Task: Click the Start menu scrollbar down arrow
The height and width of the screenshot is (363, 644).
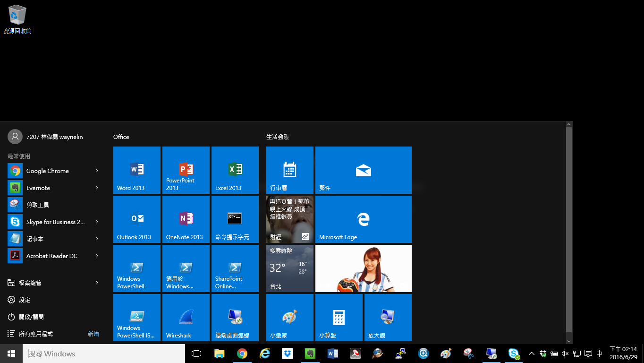Action: point(569,341)
